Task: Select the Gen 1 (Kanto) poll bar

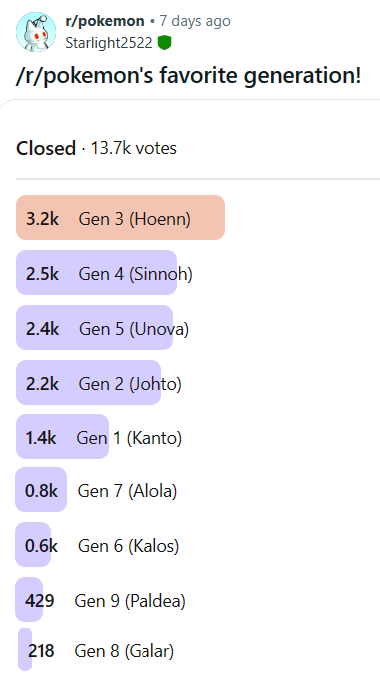Action: (99, 436)
